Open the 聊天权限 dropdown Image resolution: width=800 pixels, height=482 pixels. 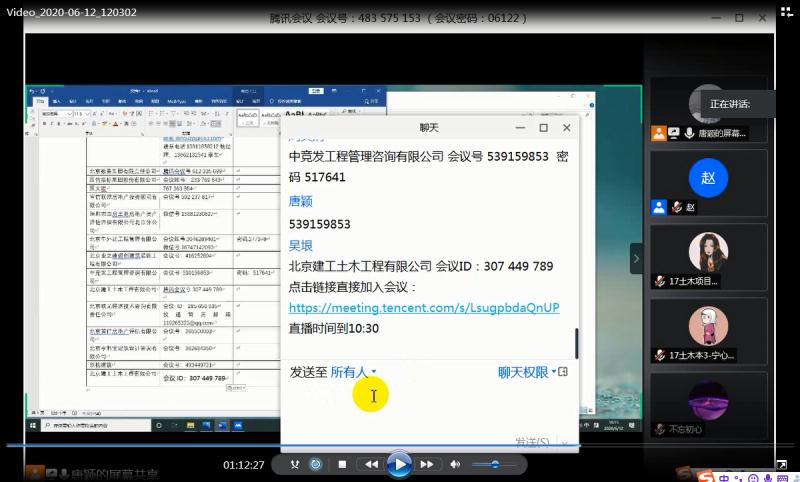pos(527,372)
